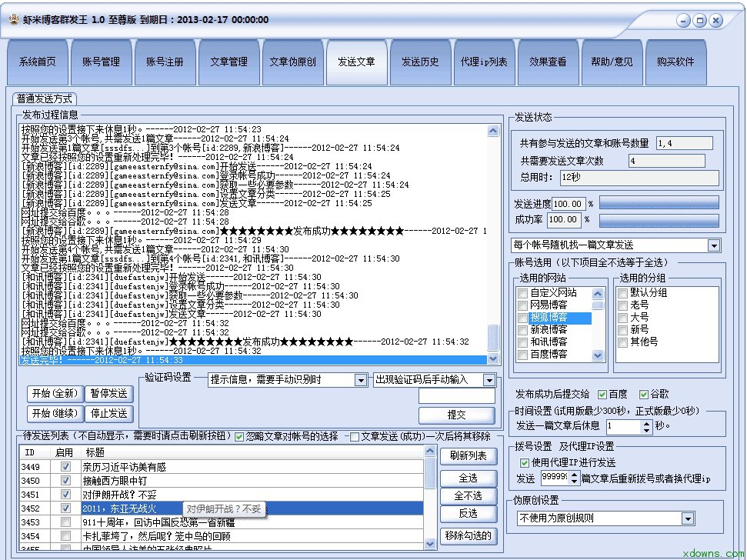Viewport: 747px width, 560px height.
Task: Open the 发送历史 tab
Action: click(x=420, y=62)
